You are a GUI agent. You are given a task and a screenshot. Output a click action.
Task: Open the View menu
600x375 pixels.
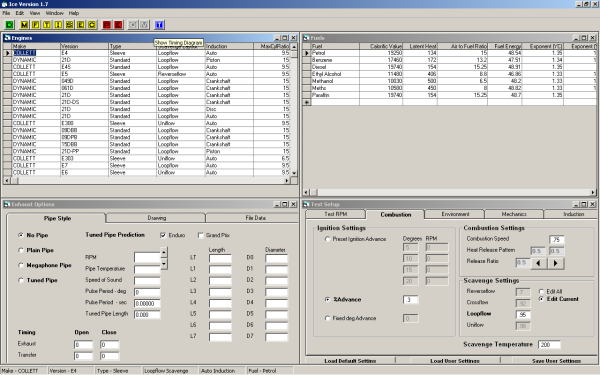point(35,13)
